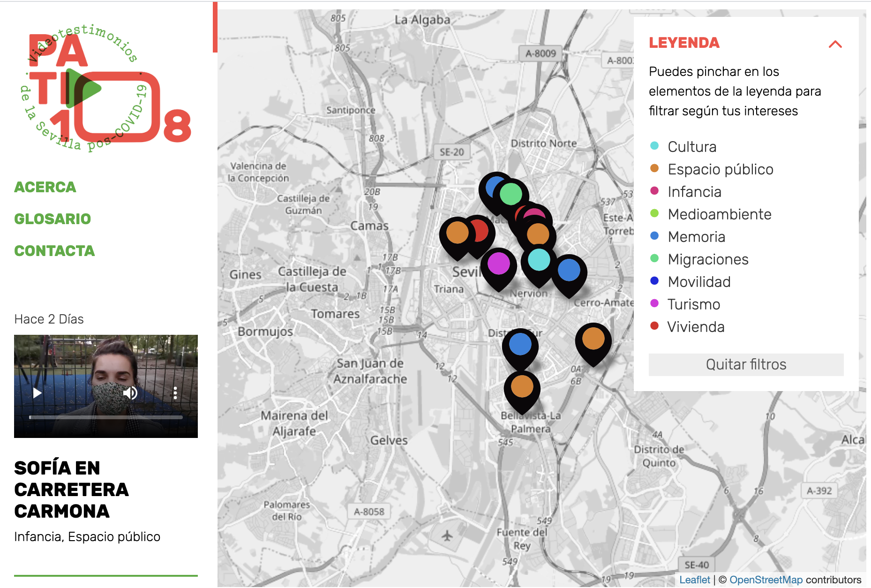Mute the video using the volume icon
Screen dimensions: 871x588
tap(130, 393)
